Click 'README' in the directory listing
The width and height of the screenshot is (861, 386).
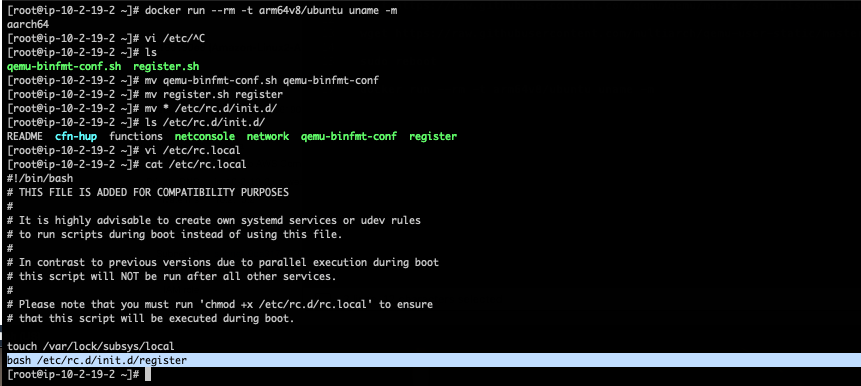tap(25, 136)
